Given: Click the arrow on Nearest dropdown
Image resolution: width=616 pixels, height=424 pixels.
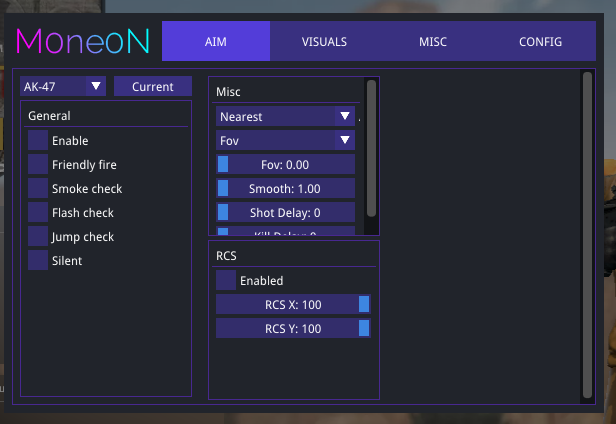Looking at the screenshot, I should pyautogui.click(x=345, y=116).
